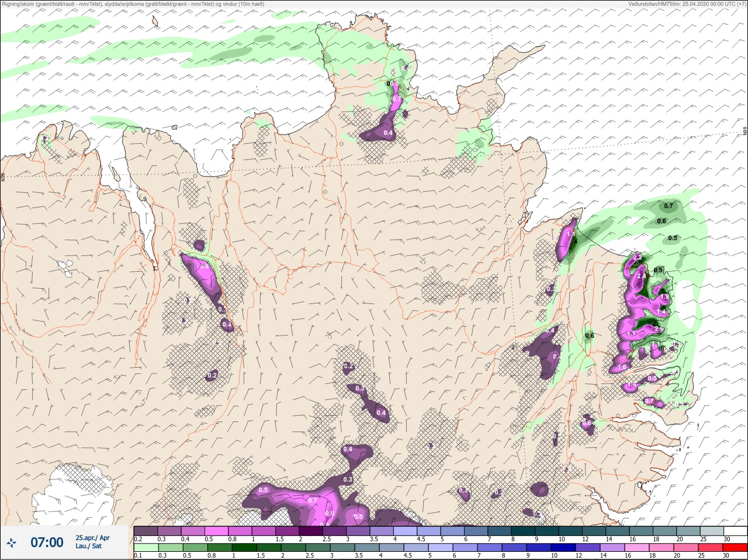The height and width of the screenshot is (560, 748).
Task: Click the N99 label at the left map edge
Action: (3, 177)
